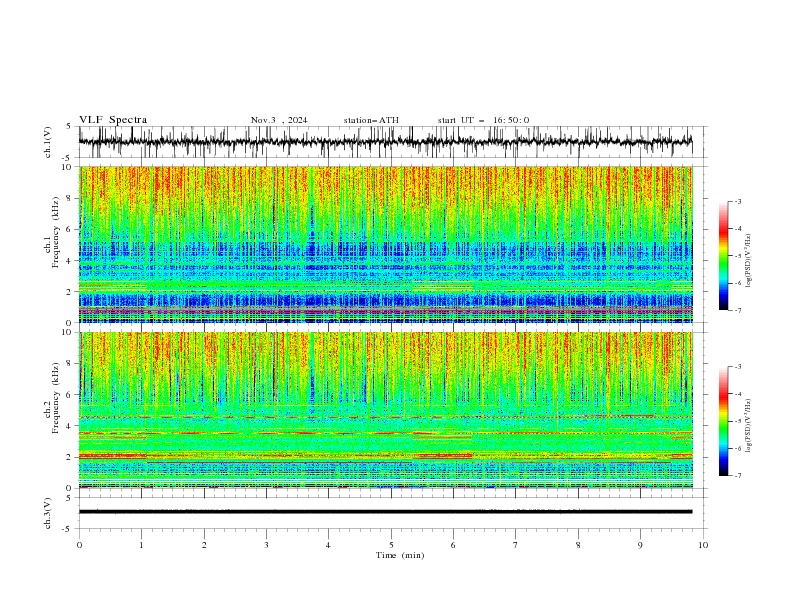Click time axis tick label "0"
This screenshot has width=792, height=612.
(x=79, y=545)
